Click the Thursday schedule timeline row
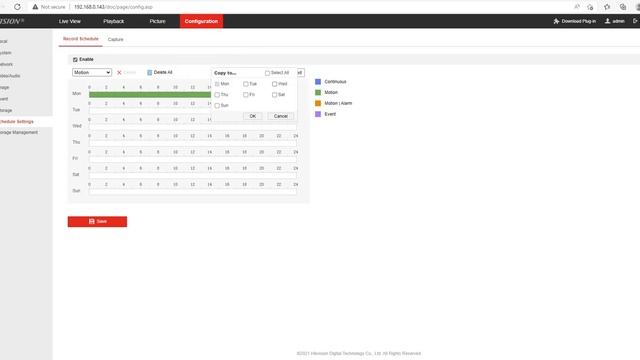Screen dimensions: 640x360 (193, 143)
